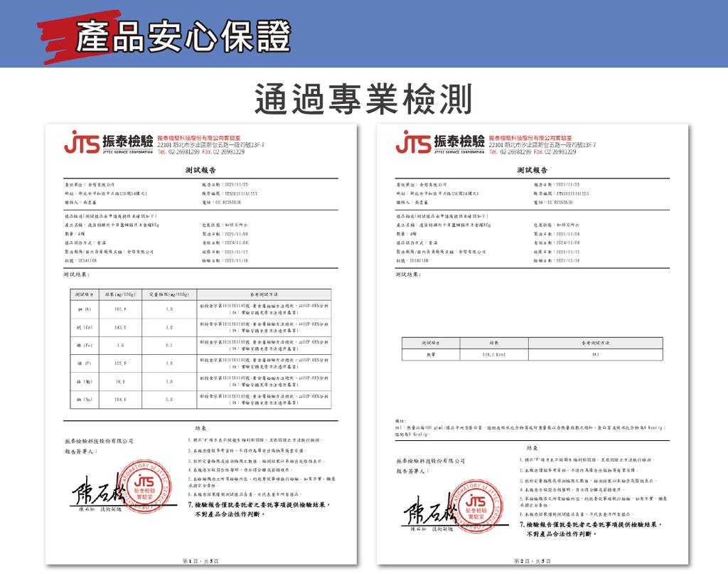The image size is (728, 574).
Task: Click the 鉀 (K) row in results table
Action: [200, 309]
